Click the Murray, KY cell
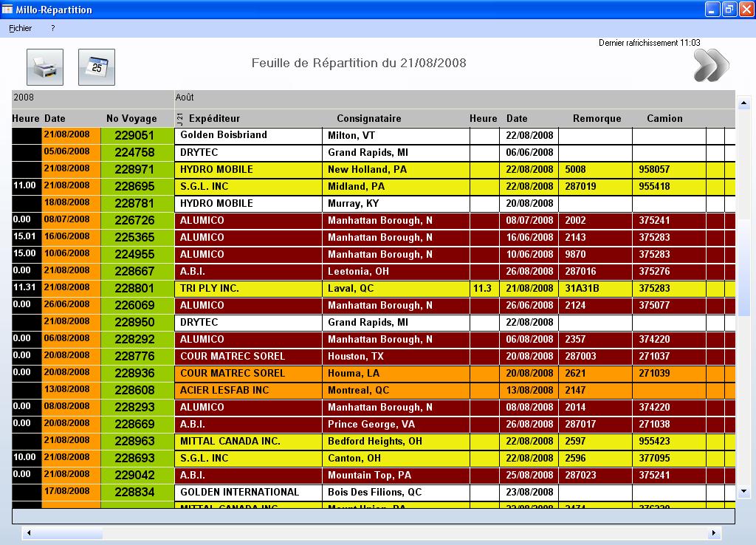 coord(396,203)
